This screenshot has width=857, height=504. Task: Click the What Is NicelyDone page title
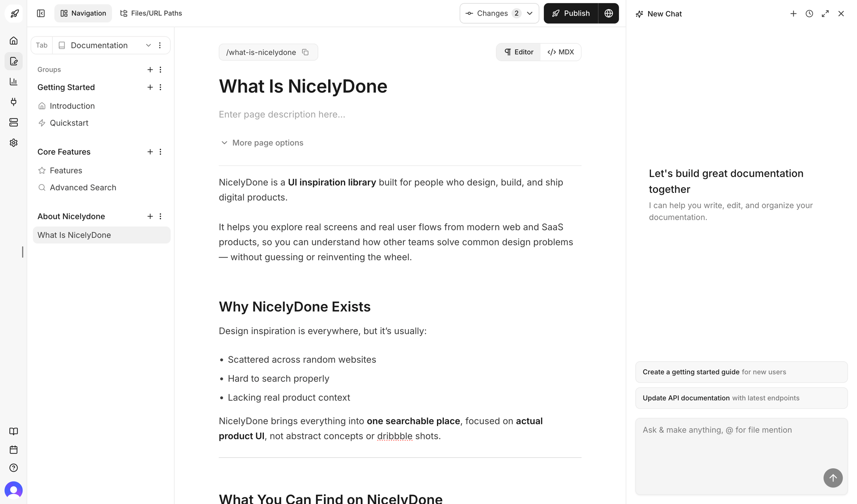pos(303,86)
